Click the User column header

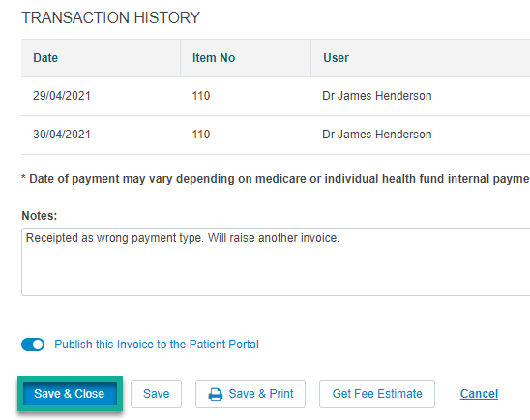tap(336, 58)
